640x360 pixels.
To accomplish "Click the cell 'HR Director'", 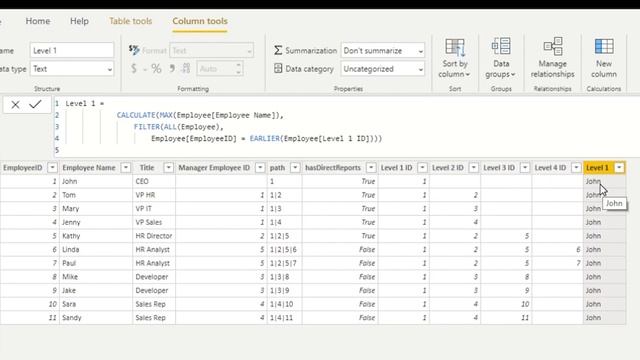I will point(153,236).
